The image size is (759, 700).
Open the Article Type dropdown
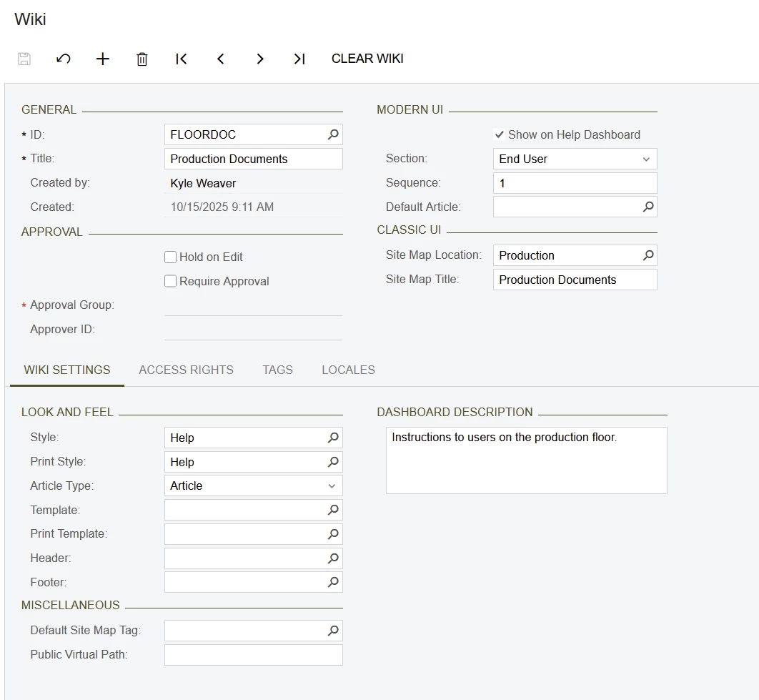pos(254,486)
